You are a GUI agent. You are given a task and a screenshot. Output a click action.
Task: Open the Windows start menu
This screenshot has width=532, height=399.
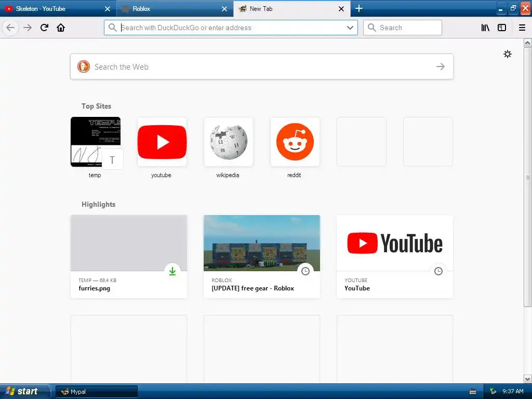coord(25,392)
